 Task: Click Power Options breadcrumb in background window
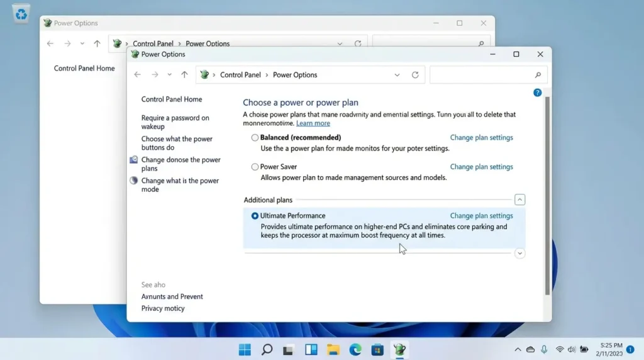tap(208, 43)
